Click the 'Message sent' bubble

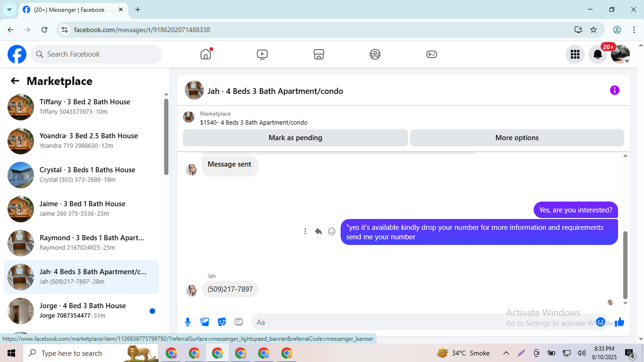[230, 166]
